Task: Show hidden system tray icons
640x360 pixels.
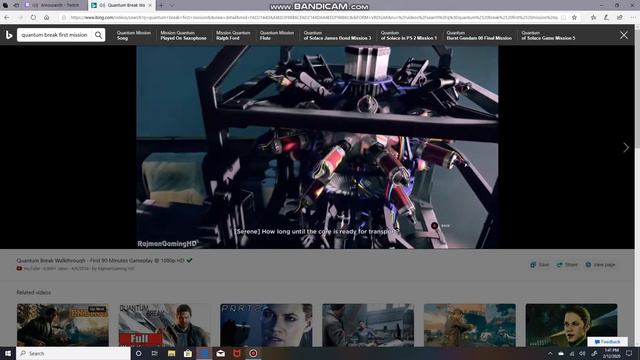Action: point(550,353)
